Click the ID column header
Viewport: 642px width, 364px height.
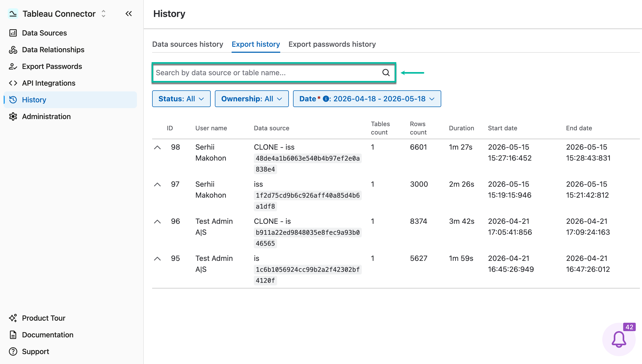pyautogui.click(x=170, y=128)
